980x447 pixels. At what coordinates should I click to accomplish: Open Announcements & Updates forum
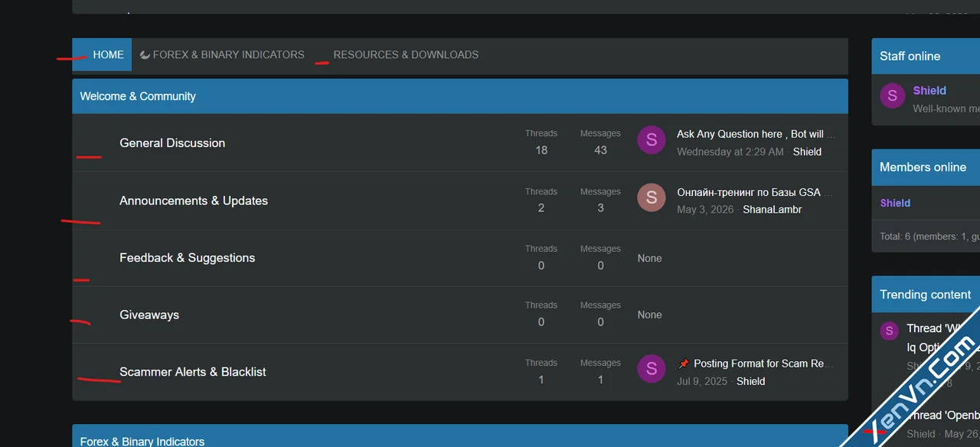coord(194,201)
